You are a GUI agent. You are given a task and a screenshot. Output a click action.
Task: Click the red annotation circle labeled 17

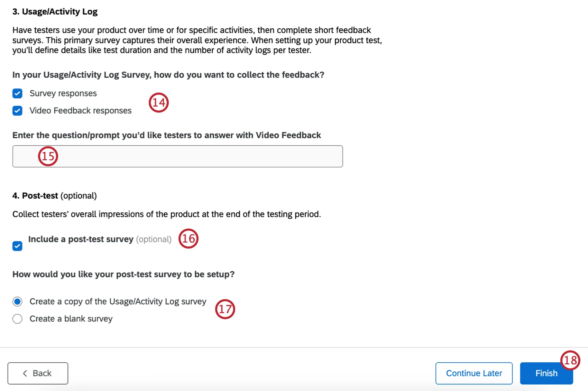(226, 309)
